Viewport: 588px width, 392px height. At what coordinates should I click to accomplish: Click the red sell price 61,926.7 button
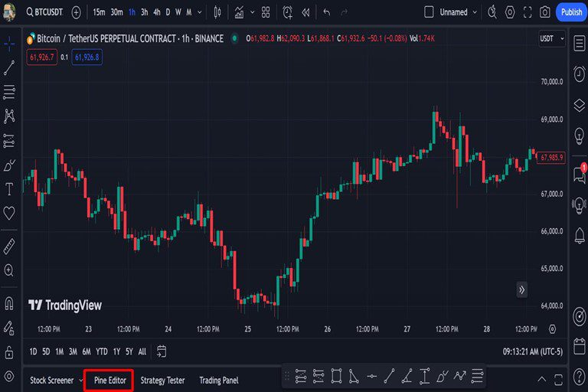[42, 57]
